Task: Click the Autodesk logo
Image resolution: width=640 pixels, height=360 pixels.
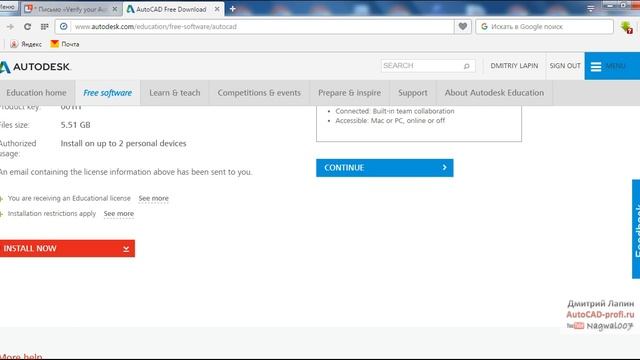Action: coord(35,67)
